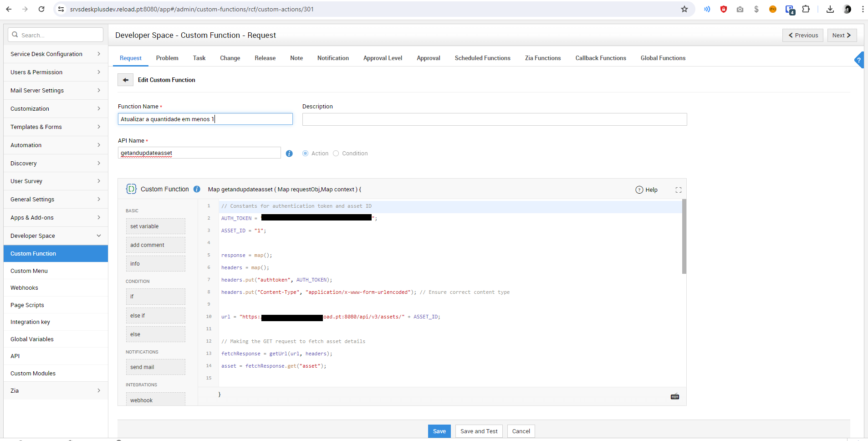Click the Description input field
This screenshot has height=441, width=868.
pos(495,119)
